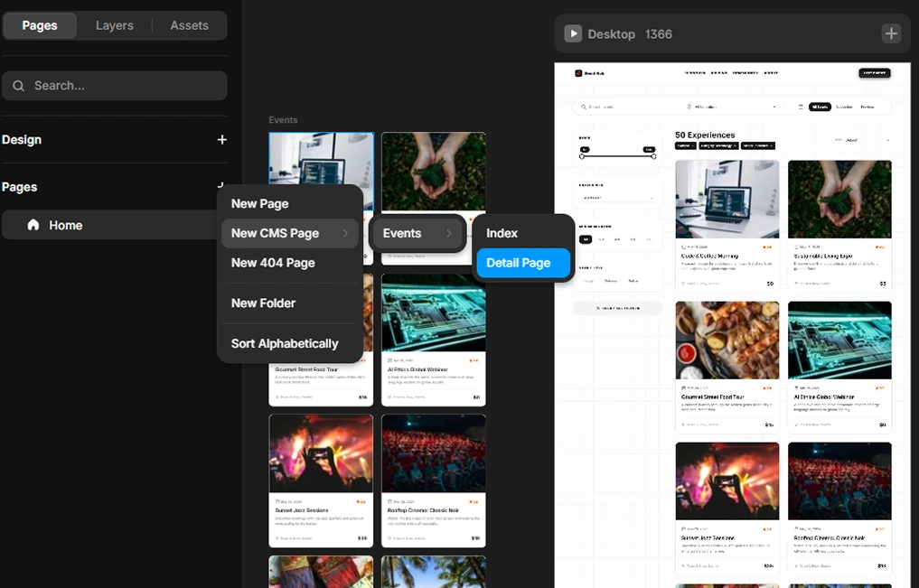Open Gourmet Street Food Tour image in Desktop preview

pyautogui.click(x=727, y=341)
